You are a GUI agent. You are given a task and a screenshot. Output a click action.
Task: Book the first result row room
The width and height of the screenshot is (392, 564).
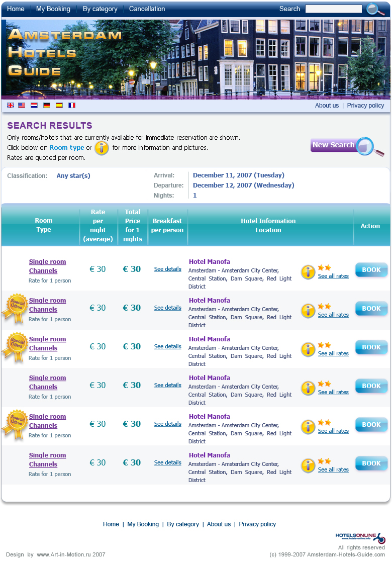point(371,270)
